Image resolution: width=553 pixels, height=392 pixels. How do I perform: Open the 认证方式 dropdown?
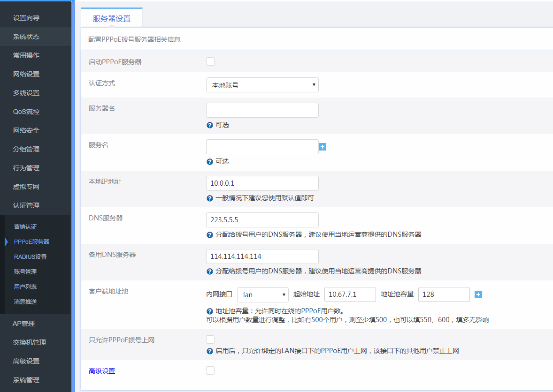point(262,85)
